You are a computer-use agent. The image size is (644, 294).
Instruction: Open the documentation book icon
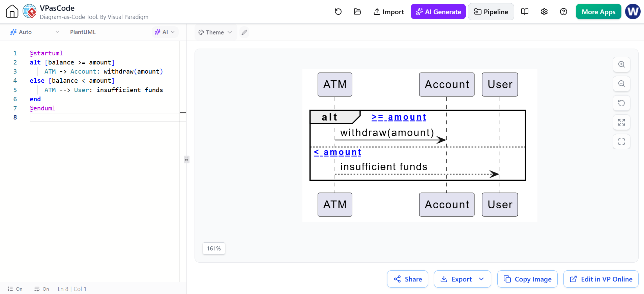525,12
